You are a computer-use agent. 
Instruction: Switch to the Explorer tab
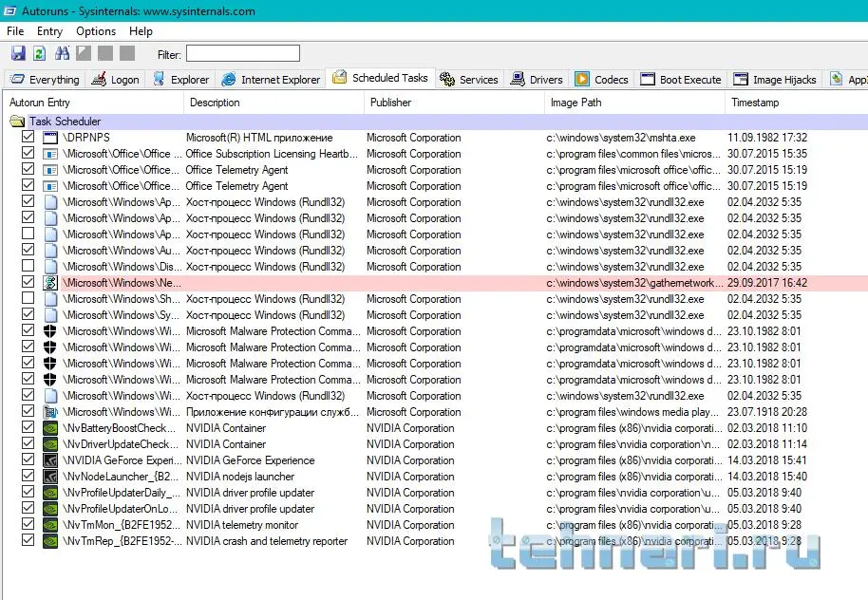pyautogui.click(x=181, y=79)
